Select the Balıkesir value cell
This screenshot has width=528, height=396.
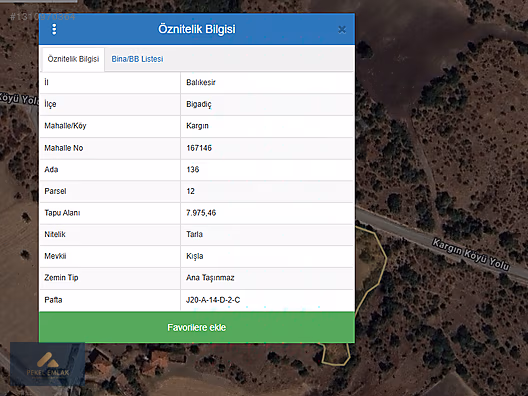point(201,82)
